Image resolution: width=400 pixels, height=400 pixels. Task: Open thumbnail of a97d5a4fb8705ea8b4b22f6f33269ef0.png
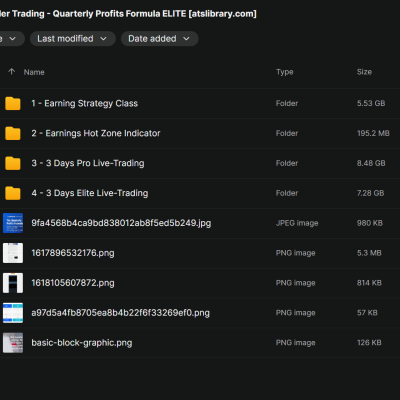click(13, 313)
